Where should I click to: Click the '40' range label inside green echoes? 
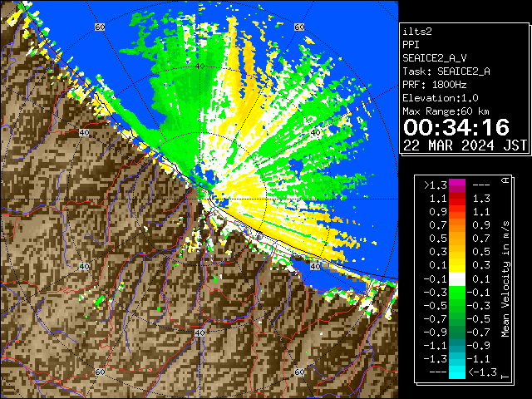(x=199, y=66)
